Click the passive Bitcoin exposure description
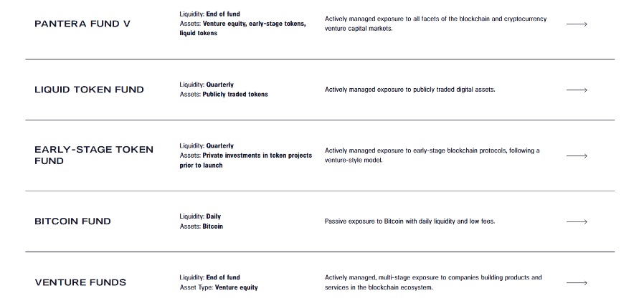The image size is (644, 301). click(x=409, y=221)
